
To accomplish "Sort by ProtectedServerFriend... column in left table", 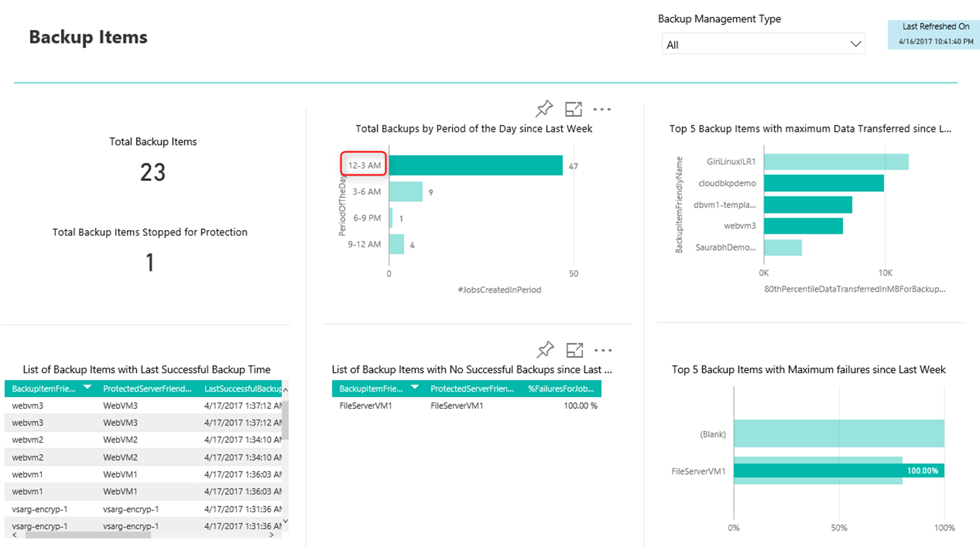I will 147,389.
